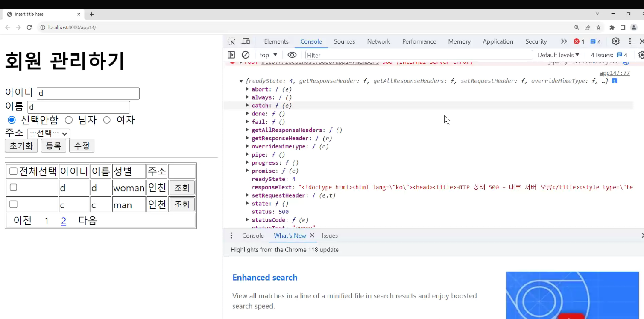Open DevTools settings gear
This screenshot has height=319, width=644.
615,41
